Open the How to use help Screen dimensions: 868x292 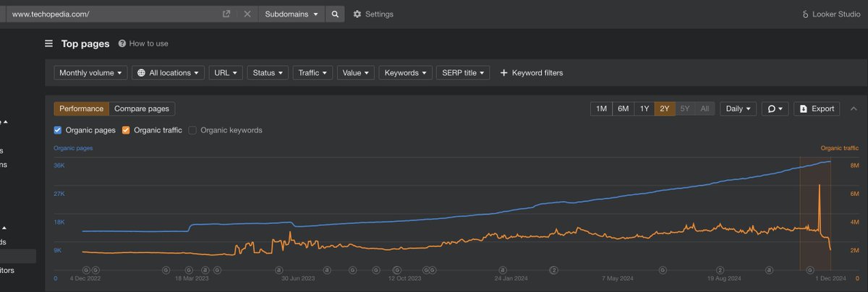(143, 43)
